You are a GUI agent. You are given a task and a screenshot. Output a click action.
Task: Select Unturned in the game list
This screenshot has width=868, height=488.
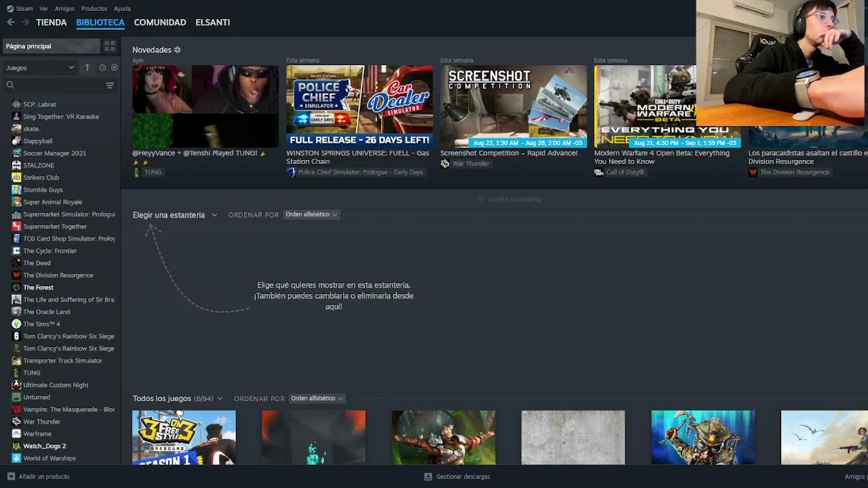[37, 397]
